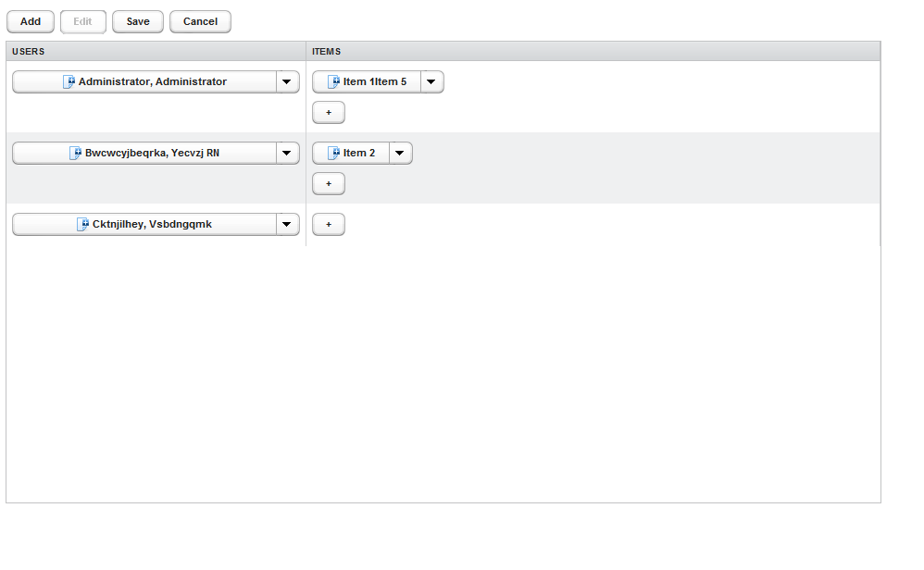Viewport: 924px width, 570px height.
Task: Cancel the current edits
Action: tap(200, 21)
